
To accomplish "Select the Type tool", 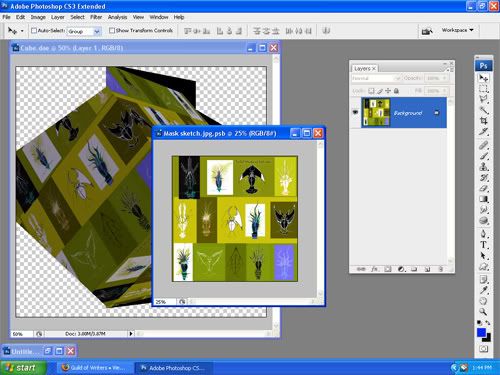I will click(x=483, y=245).
